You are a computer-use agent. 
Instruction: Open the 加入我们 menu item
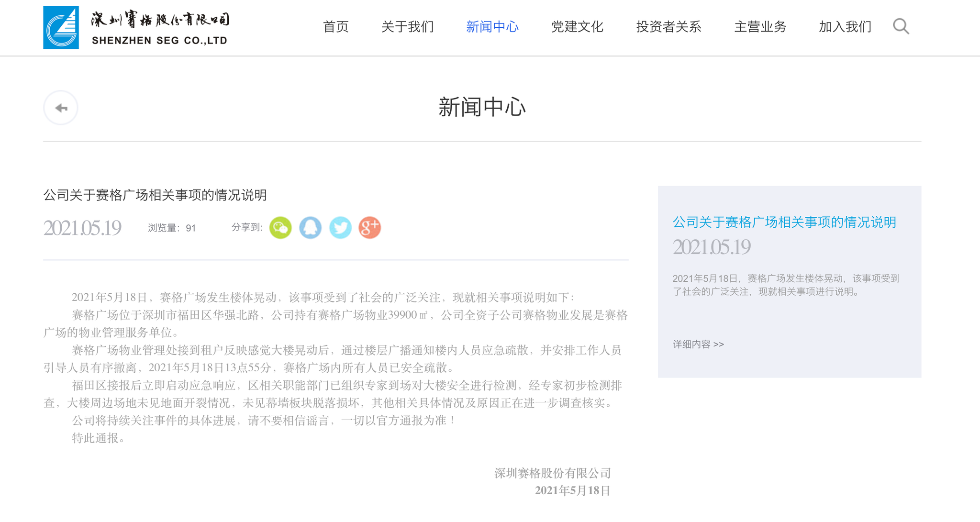coord(846,27)
